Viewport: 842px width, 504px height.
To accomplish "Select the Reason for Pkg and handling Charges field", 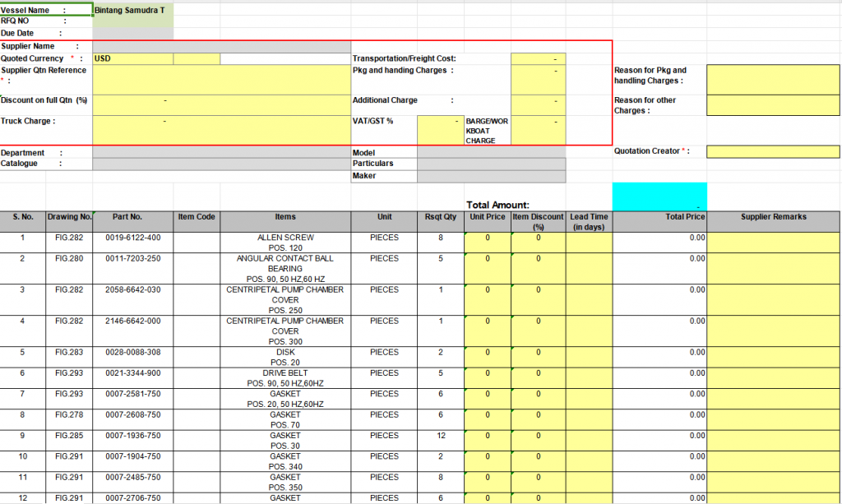I will pyautogui.click(x=773, y=79).
